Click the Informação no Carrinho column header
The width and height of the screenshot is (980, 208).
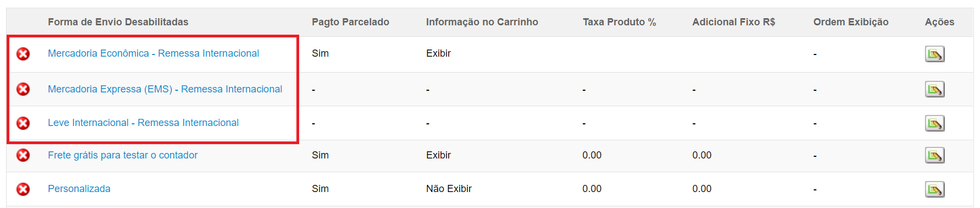[x=482, y=22]
